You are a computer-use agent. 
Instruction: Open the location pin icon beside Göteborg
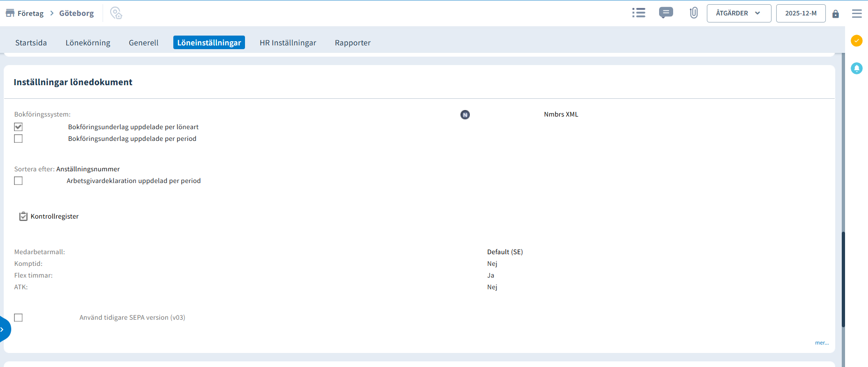tap(116, 13)
